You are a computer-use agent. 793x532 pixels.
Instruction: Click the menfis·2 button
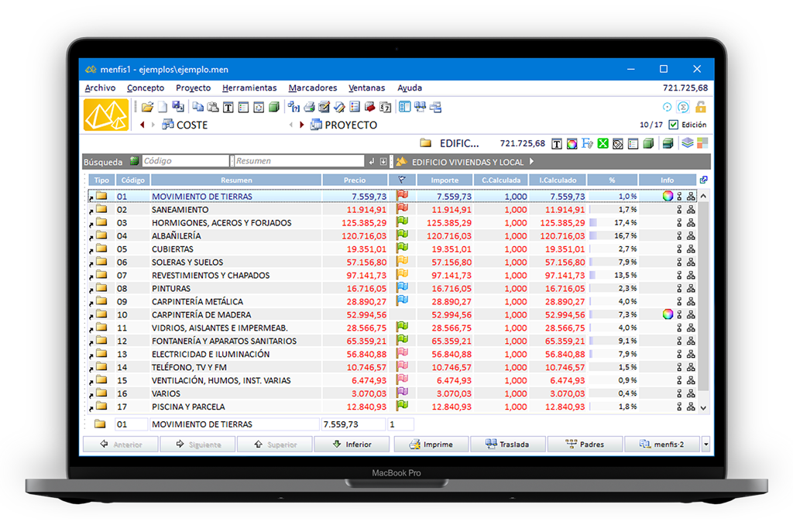(662, 444)
